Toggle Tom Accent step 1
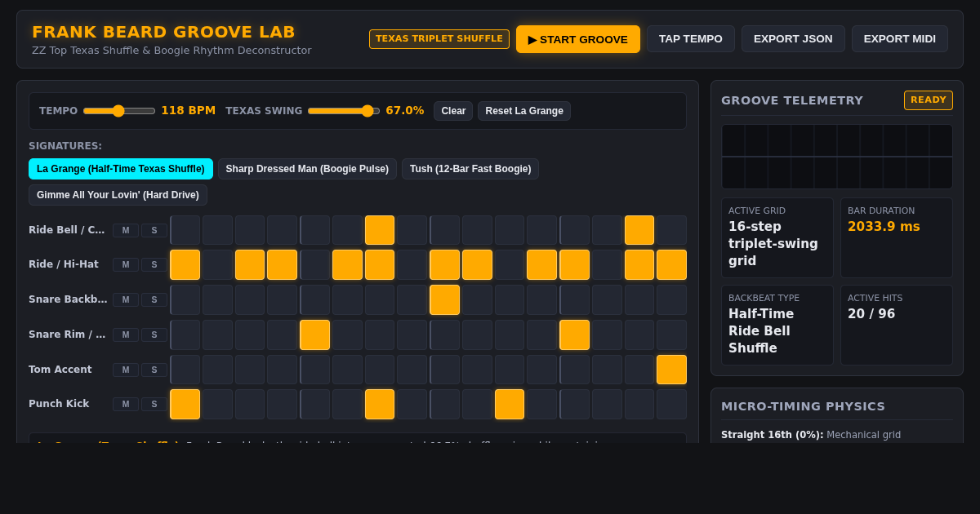 click(185, 370)
